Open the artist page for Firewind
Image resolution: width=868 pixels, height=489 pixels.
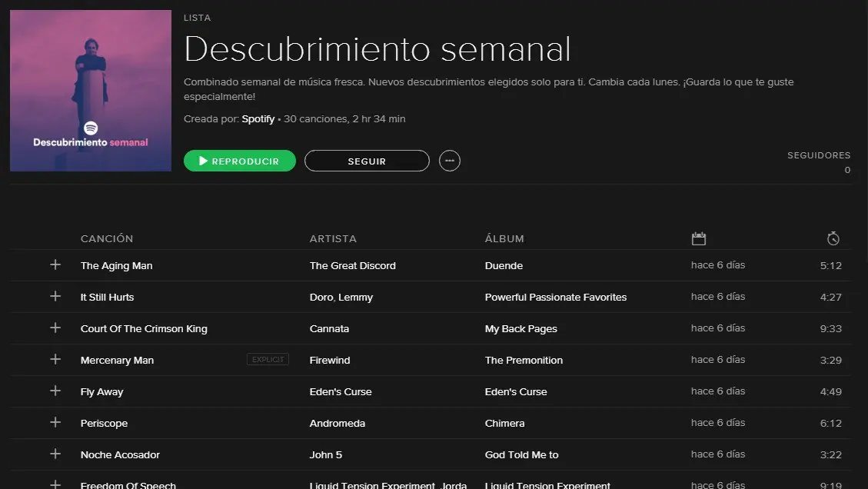[x=331, y=360]
